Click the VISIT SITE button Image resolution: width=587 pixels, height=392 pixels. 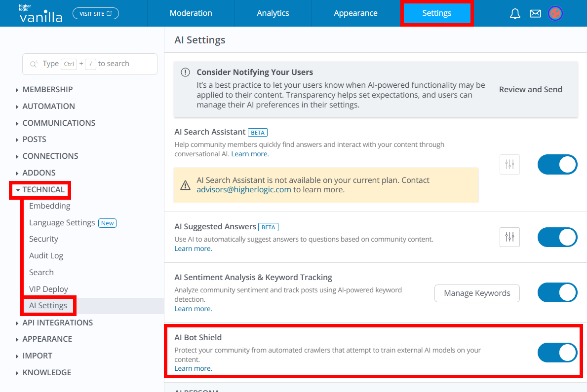tap(95, 13)
